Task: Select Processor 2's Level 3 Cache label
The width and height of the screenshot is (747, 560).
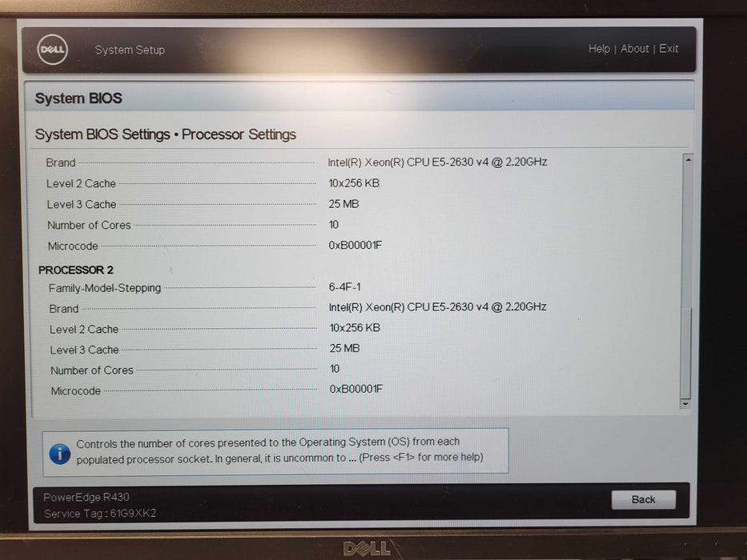Action: [84, 350]
